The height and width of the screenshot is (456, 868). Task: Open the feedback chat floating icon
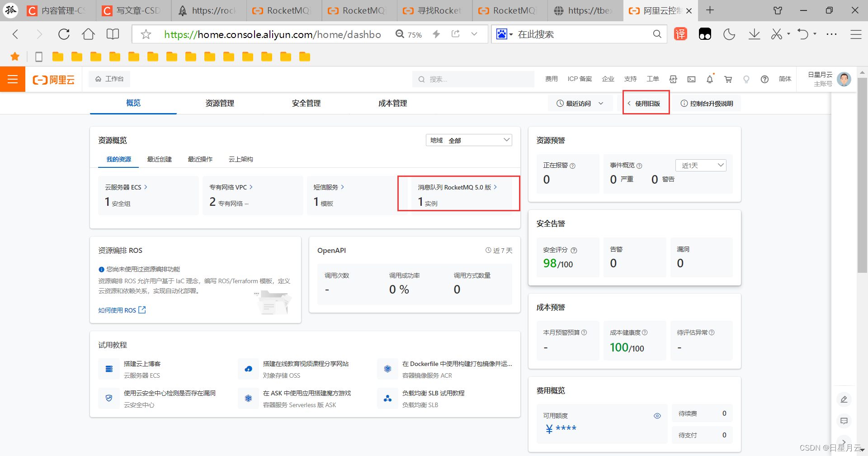pyautogui.click(x=844, y=421)
